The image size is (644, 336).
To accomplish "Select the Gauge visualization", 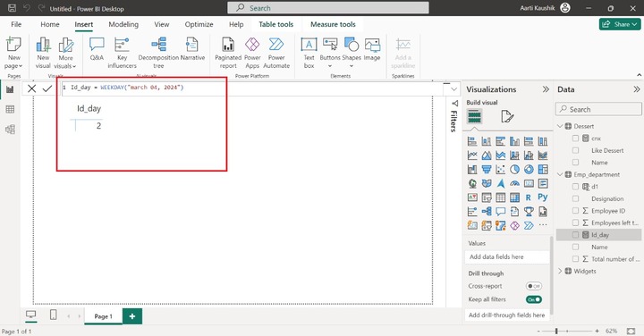I will pos(514,183).
